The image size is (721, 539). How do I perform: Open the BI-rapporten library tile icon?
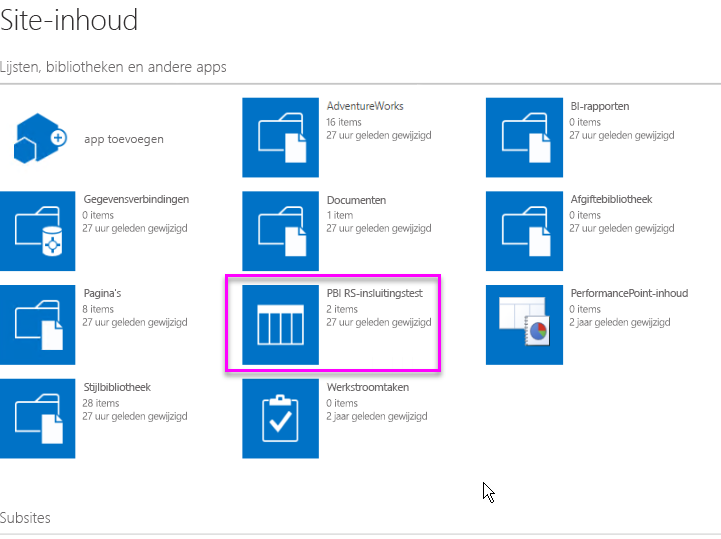pos(524,138)
